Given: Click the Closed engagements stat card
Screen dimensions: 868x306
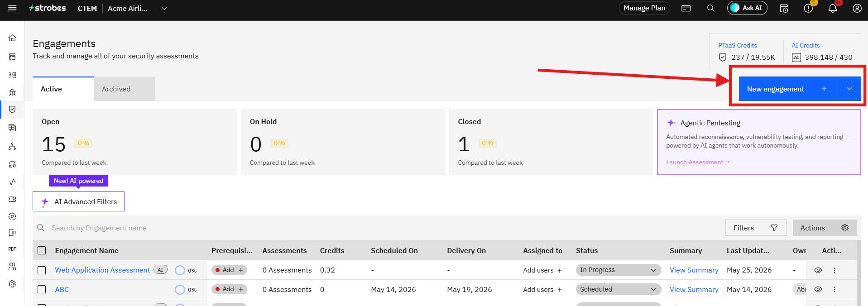Looking at the screenshot, I should pyautogui.click(x=551, y=142).
